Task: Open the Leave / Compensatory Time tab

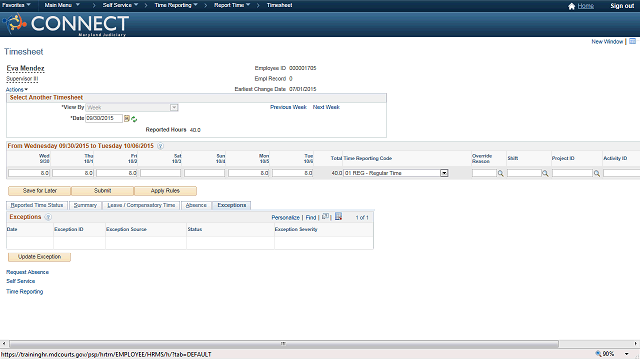Action: (141, 205)
